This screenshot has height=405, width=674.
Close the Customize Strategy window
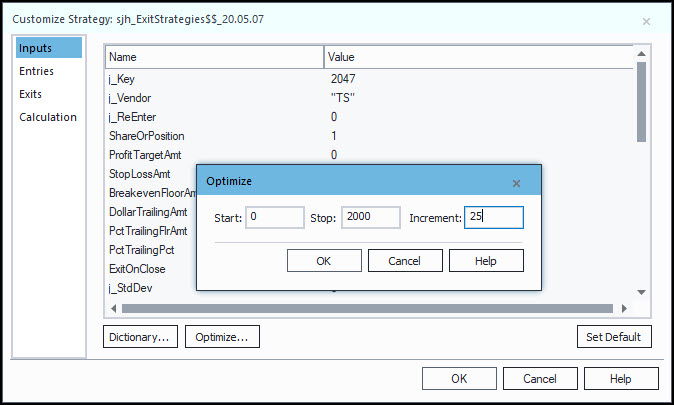coord(646,21)
